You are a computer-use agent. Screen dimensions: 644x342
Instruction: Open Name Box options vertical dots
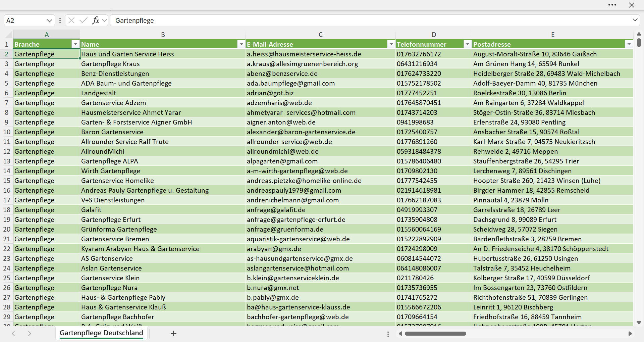tap(60, 20)
